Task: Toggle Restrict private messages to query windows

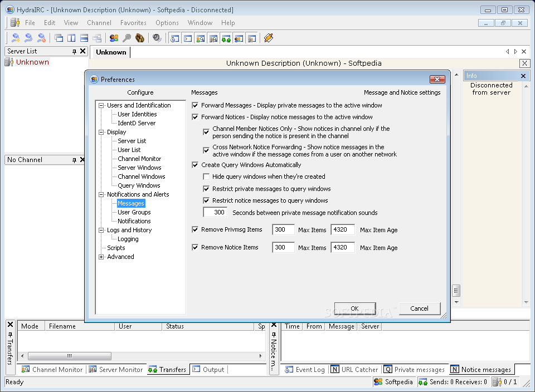Action: point(206,189)
